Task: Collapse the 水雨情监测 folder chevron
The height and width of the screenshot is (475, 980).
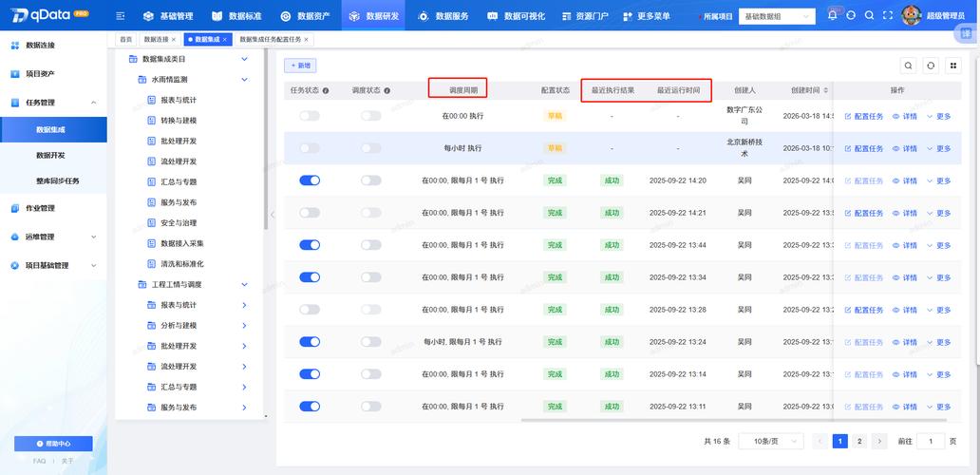Action: tap(244, 80)
